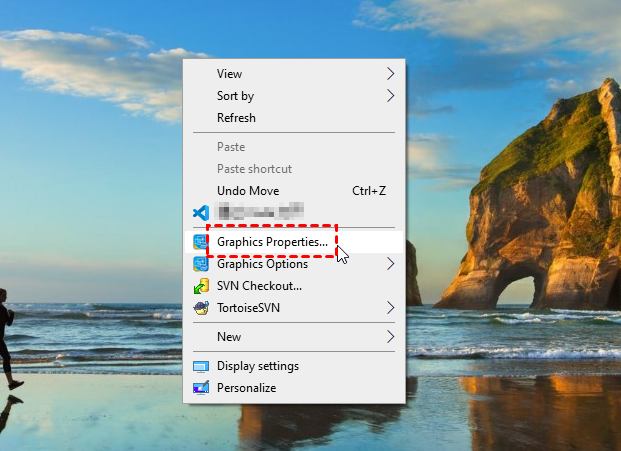Expand the New submenu arrow
The height and width of the screenshot is (451, 621).
point(391,337)
